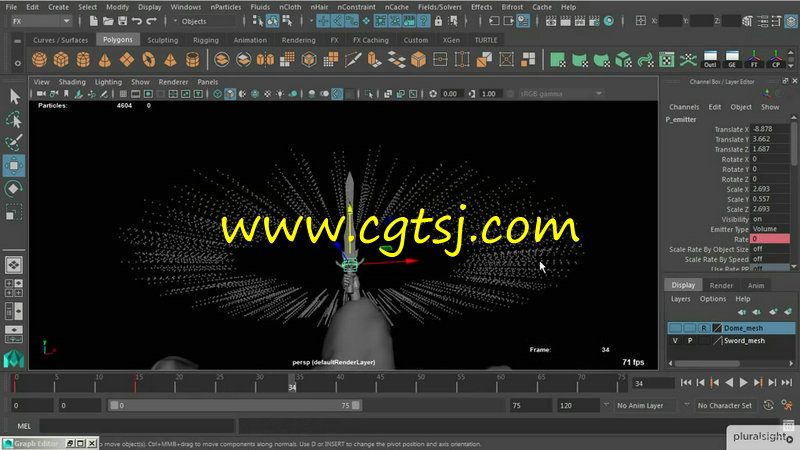Viewport: 800px width, 450px height.
Task: Select the Dome_mesh layer name
Action: [743, 328]
